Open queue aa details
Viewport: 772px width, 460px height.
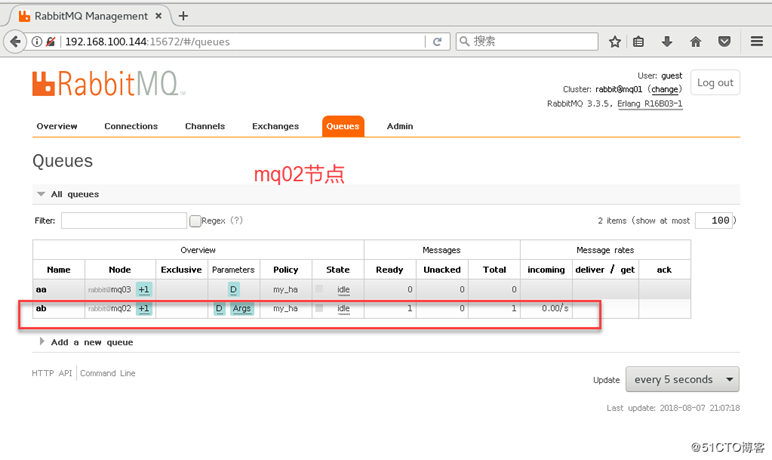click(x=41, y=290)
